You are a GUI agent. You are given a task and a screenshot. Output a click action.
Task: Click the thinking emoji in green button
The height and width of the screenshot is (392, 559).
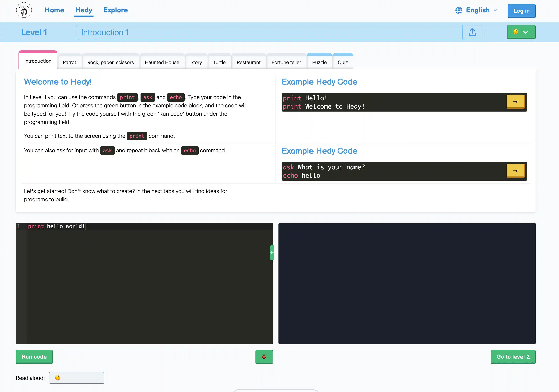[516, 32]
